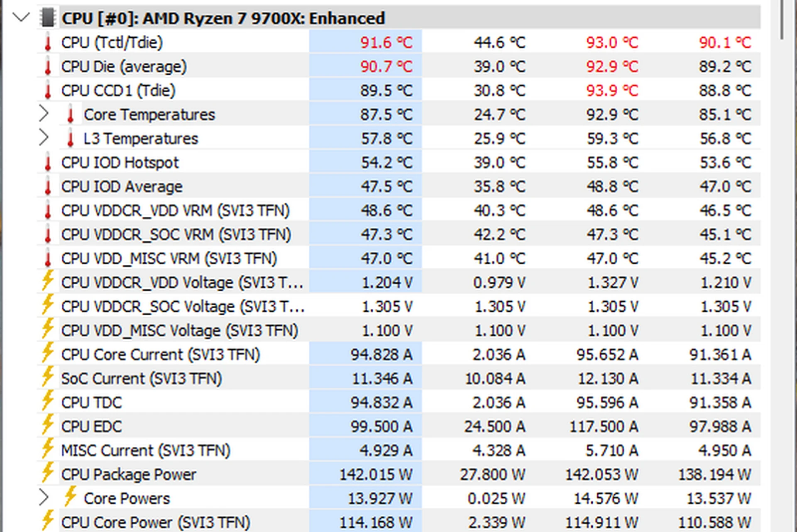Select the MISC Current (SVI3 TFN) label
The image size is (797, 532).
(146, 451)
